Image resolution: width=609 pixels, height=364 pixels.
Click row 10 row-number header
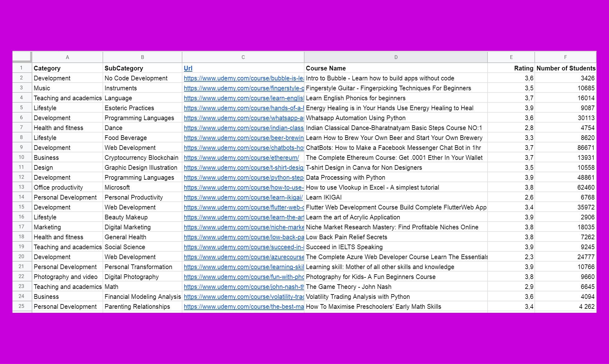click(21, 157)
